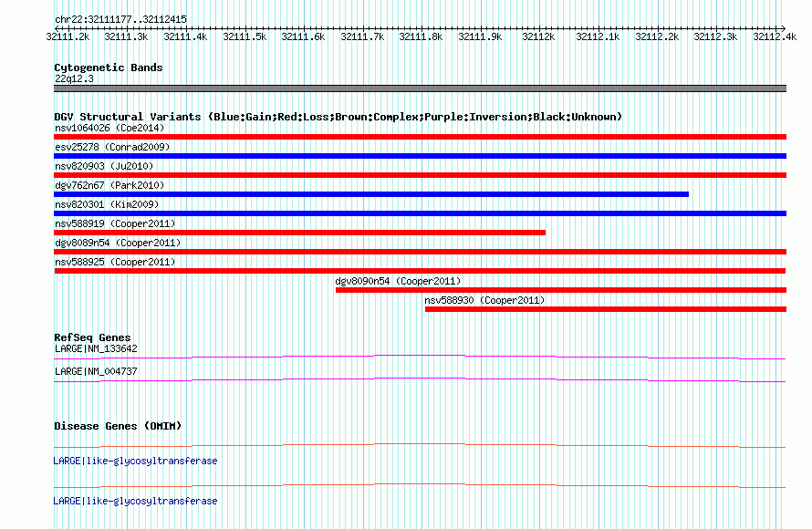Click the 32111.9k ruler tick label
The height and width of the screenshot is (529, 812).
[x=480, y=36]
